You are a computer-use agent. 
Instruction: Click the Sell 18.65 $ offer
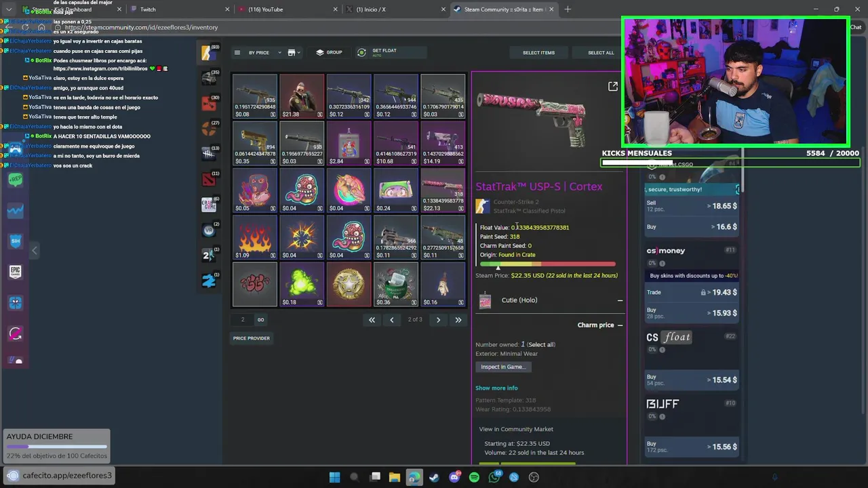[x=692, y=205]
